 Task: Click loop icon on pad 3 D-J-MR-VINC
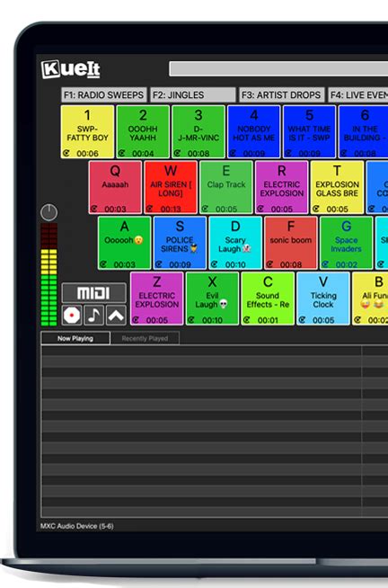pyautogui.click(x=178, y=153)
